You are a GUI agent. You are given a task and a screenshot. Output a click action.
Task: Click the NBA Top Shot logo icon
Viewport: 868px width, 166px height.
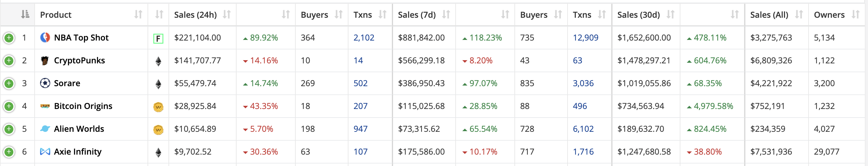(x=45, y=38)
